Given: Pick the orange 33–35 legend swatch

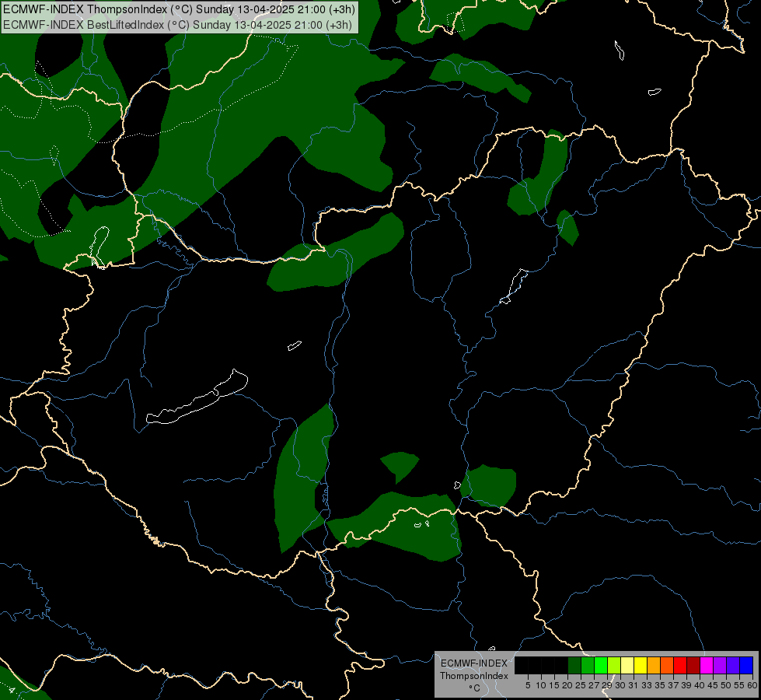Looking at the screenshot, I should point(654,665).
